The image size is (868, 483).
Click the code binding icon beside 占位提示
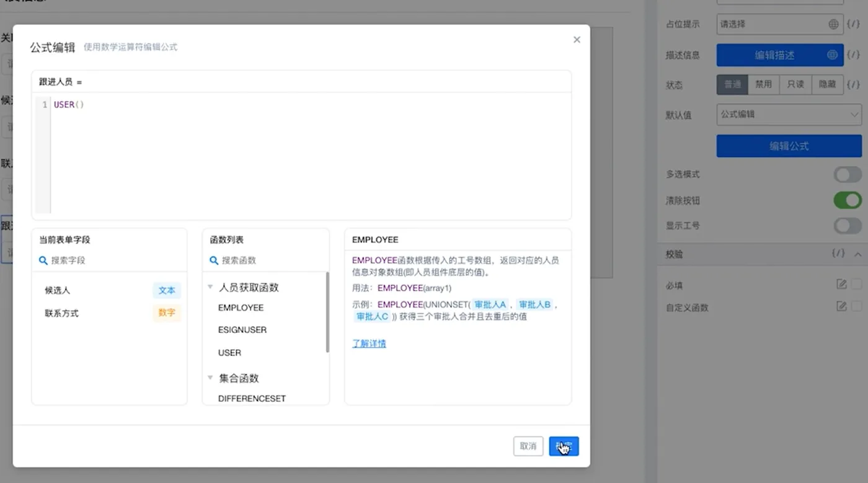[854, 24]
